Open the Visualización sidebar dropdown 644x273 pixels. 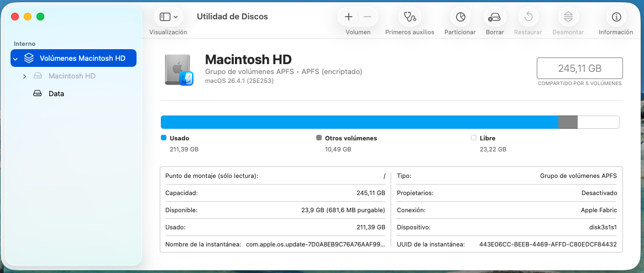click(169, 17)
